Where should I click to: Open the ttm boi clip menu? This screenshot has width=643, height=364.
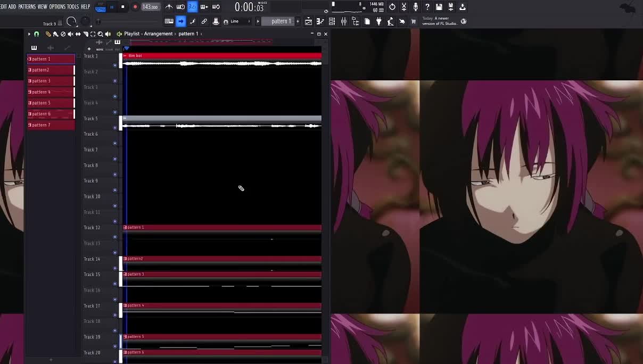coord(126,55)
